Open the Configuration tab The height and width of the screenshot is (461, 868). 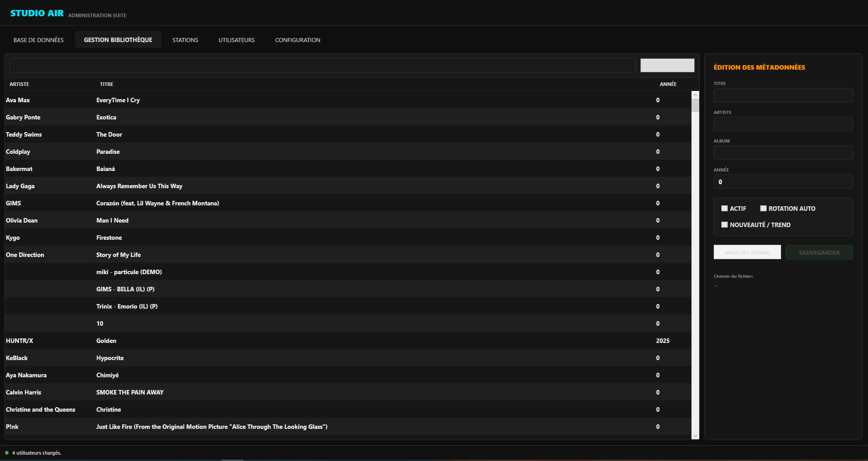click(x=297, y=40)
